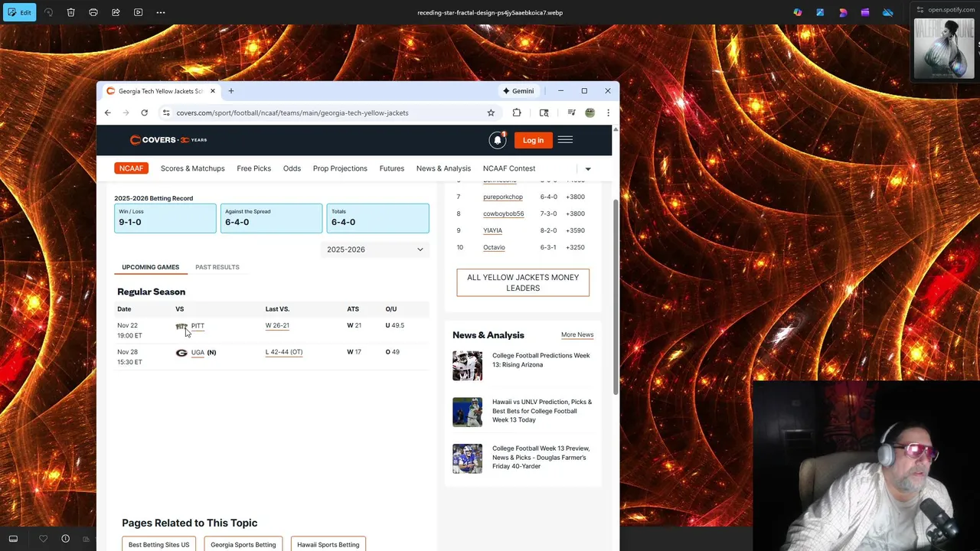Viewport: 980px width, 551px height.
Task: Select the NCAAF nav item
Action: [x=131, y=168]
